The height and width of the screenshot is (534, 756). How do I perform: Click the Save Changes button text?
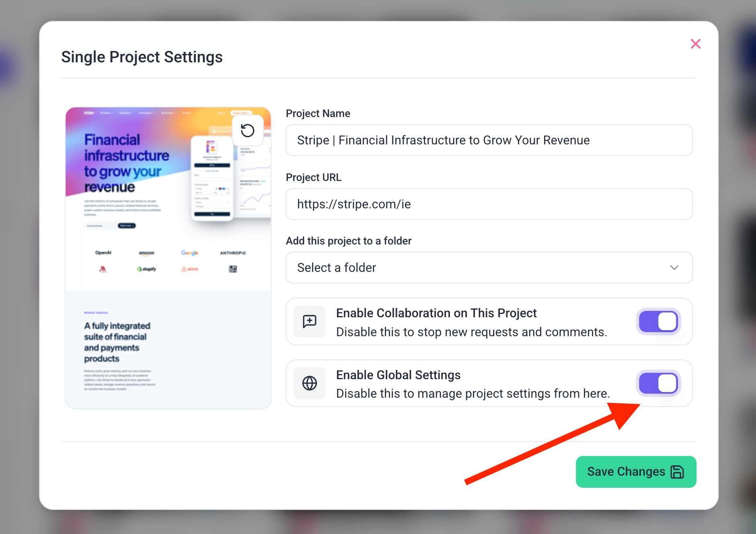pyautogui.click(x=626, y=472)
